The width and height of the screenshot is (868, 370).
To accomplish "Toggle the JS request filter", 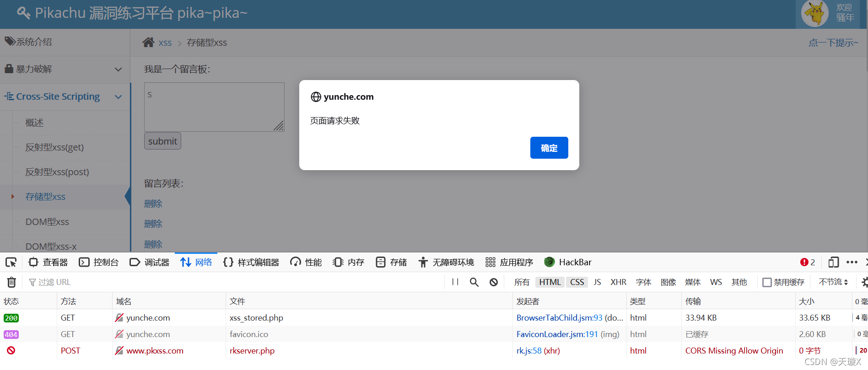I will click(x=597, y=282).
